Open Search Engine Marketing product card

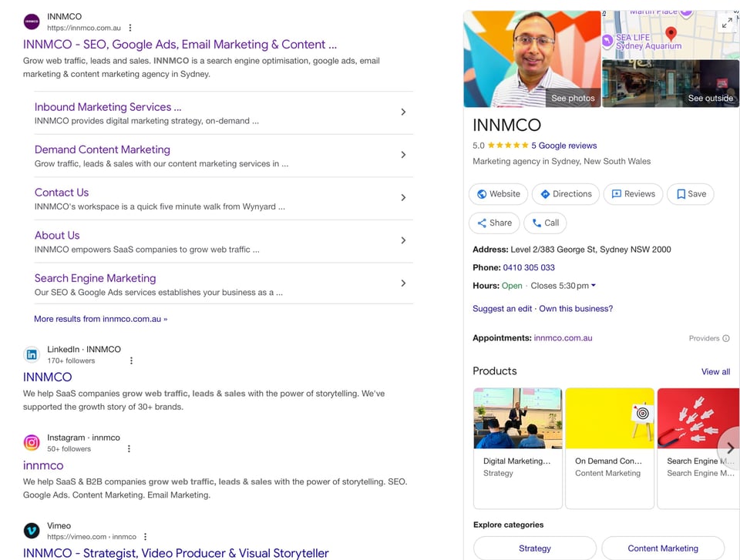coord(698,448)
